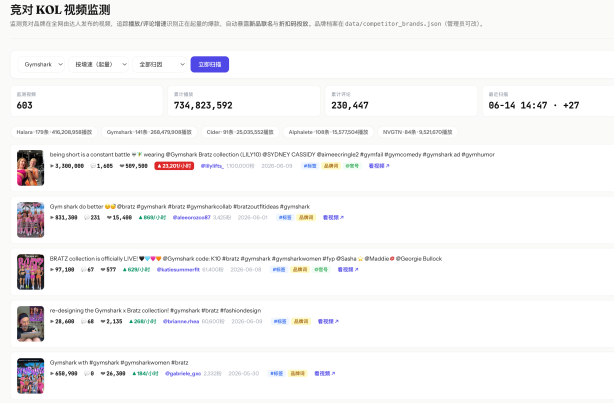Click play-count icon beside 3,300,000
Image resolution: width=614 pixels, height=403 pixels.
pos(52,166)
